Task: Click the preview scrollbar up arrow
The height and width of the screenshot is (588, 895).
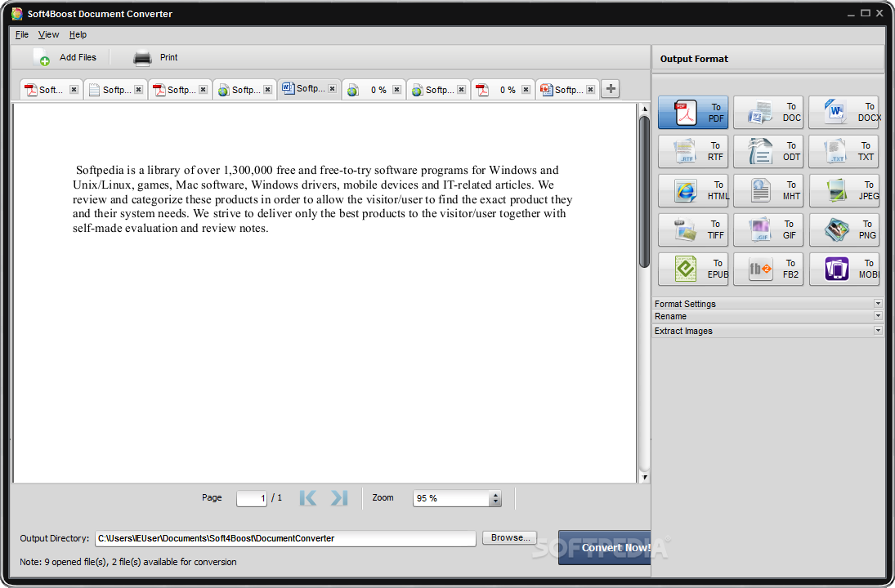Action: (644, 109)
